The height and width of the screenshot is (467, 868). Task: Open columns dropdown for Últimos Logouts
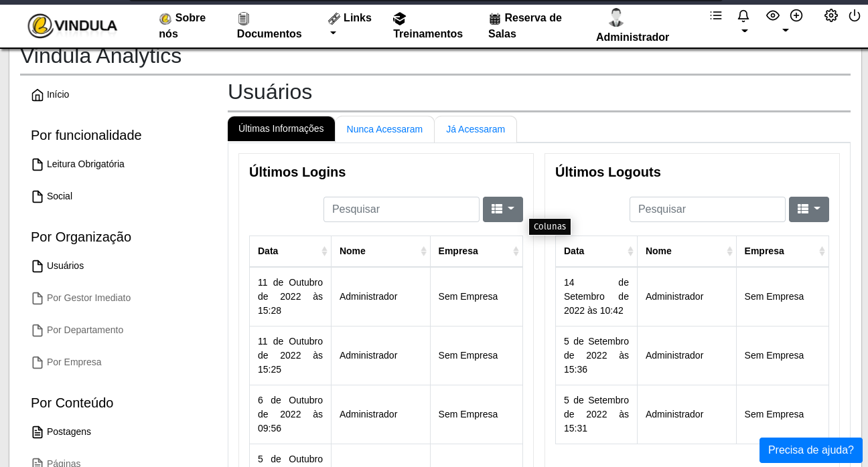point(808,209)
